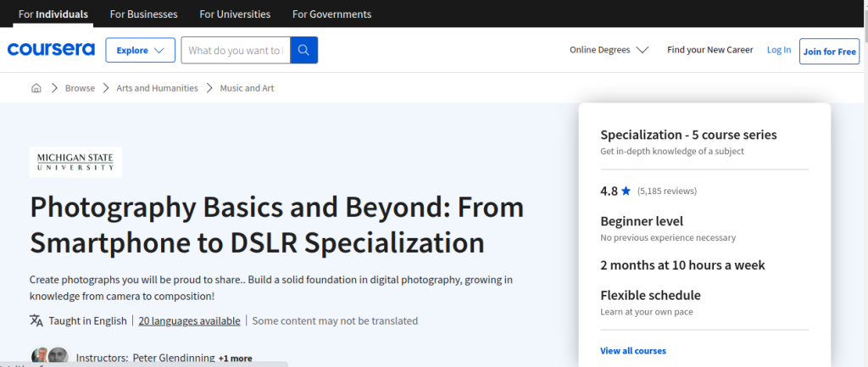Screen dimensions: 868x367
Task: Click the Coursera logo
Action: point(51,50)
